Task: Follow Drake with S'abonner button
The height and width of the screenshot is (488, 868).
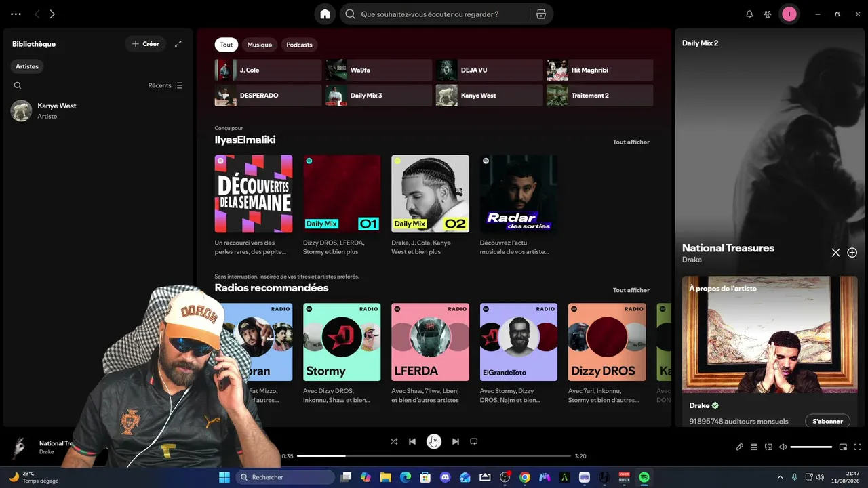Action: click(827, 421)
